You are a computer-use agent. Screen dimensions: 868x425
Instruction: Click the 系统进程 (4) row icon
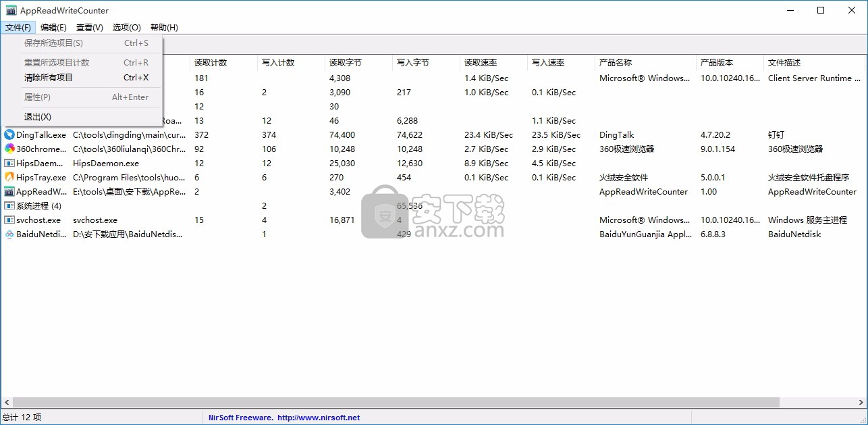click(9, 206)
